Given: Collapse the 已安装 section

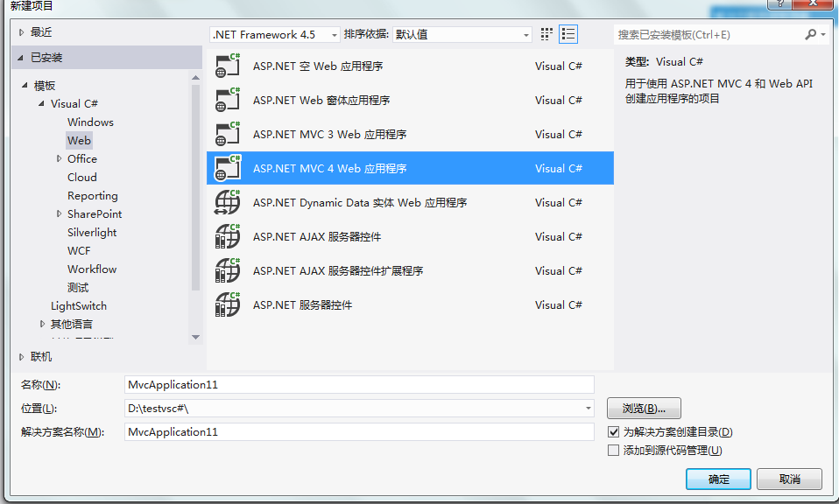Looking at the screenshot, I should [21, 58].
